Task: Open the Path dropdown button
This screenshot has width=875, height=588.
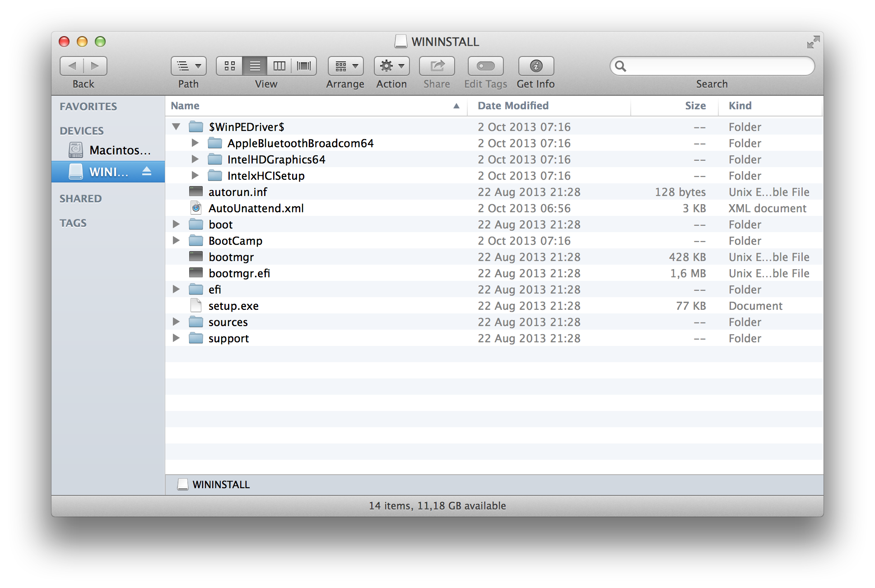Action: [188, 66]
